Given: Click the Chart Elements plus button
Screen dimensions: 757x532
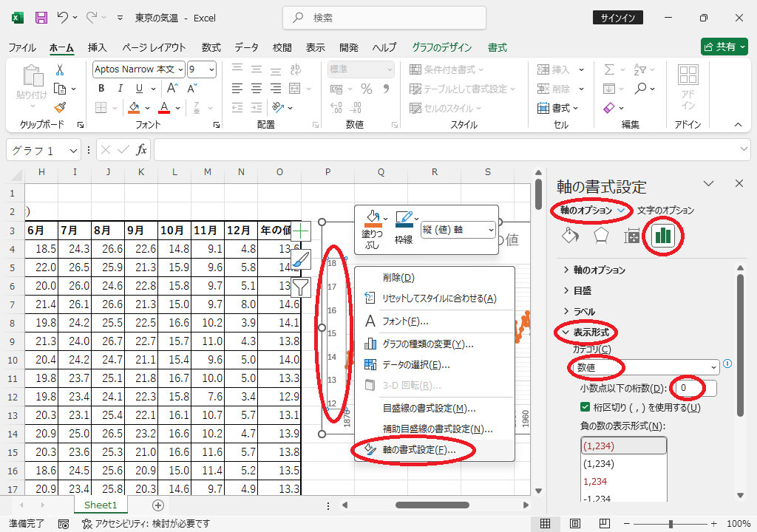Looking at the screenshot, I should coord(300,231).
